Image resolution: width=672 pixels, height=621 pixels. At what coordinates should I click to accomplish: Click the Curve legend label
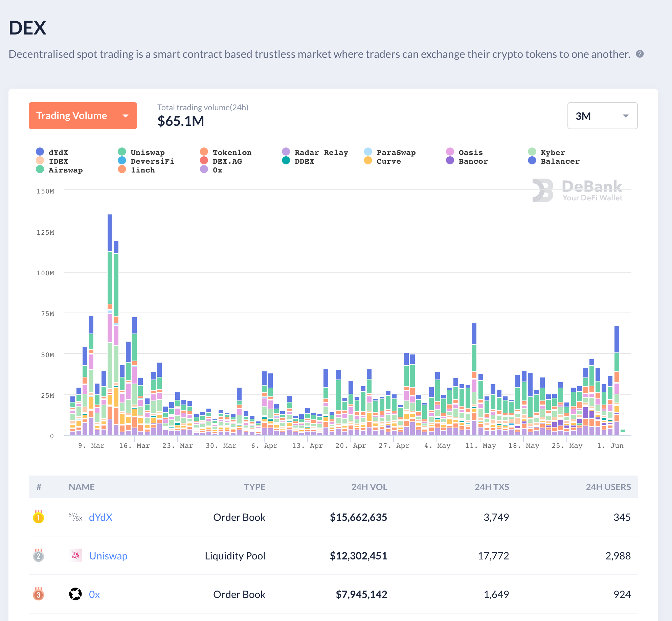tap(389, 161)
